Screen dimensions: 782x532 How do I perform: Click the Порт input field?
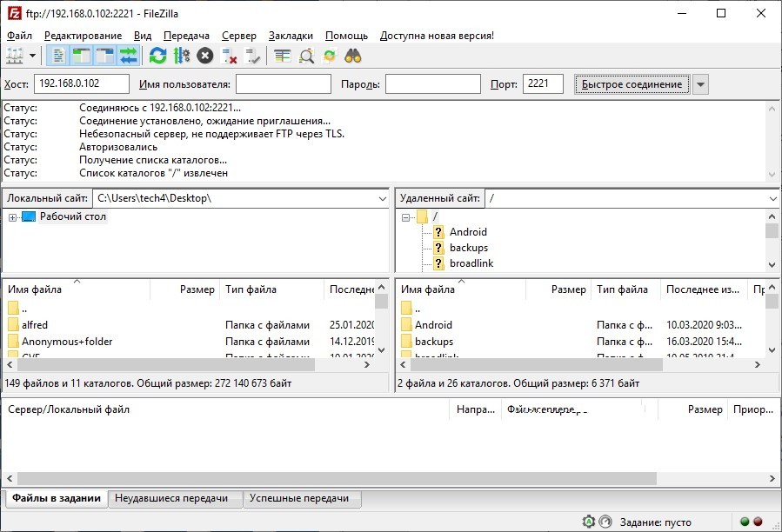pos(543,83)
